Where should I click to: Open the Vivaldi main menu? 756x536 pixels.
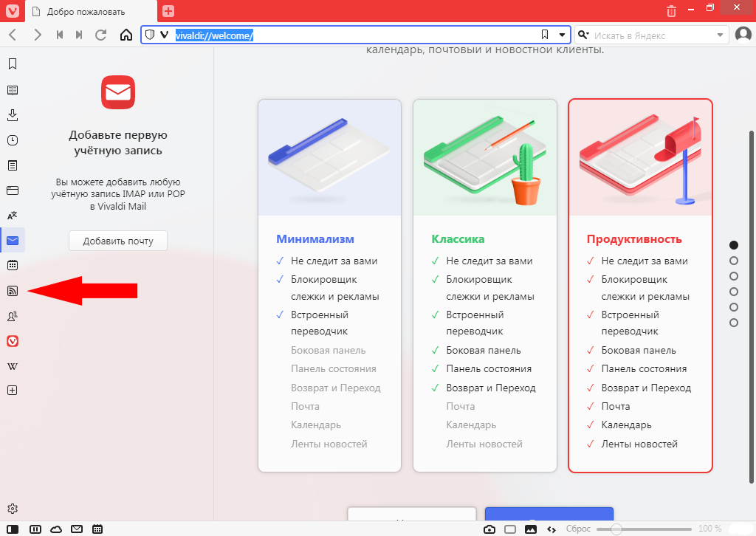(x=12, y=10)
